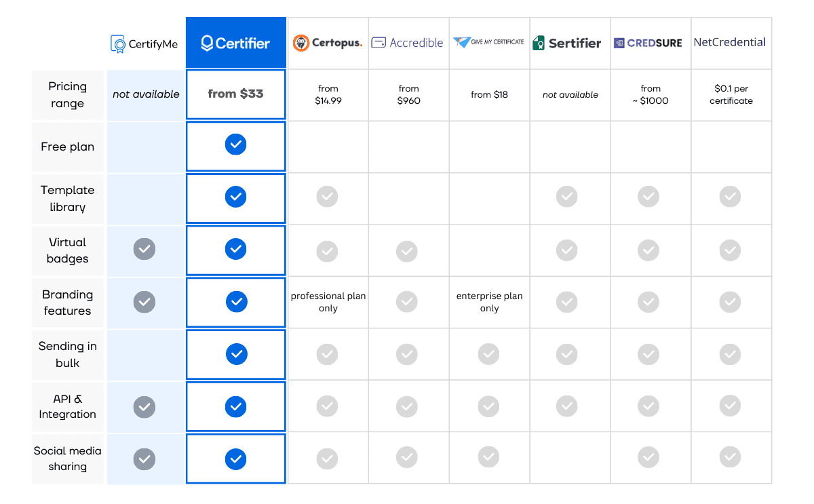Click Give My Certificate Sending in bulk checkmark
Viewport: 814px width, 504px height.
coord(488,354)
